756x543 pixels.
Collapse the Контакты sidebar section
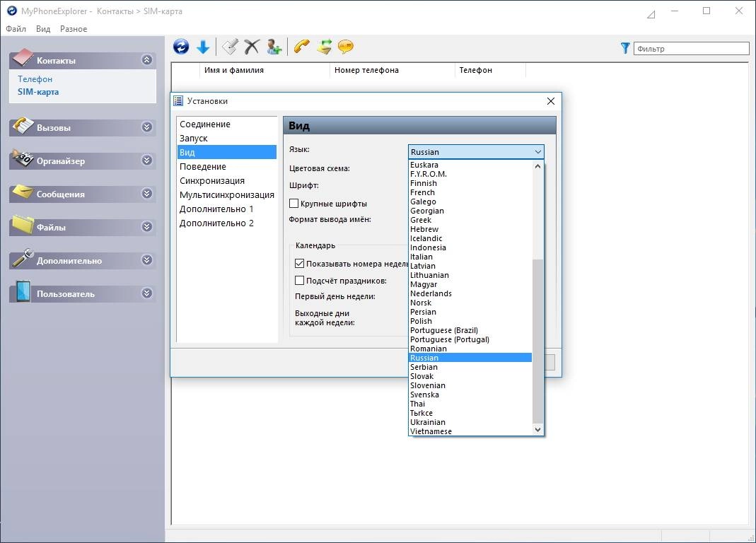point(147,60)
